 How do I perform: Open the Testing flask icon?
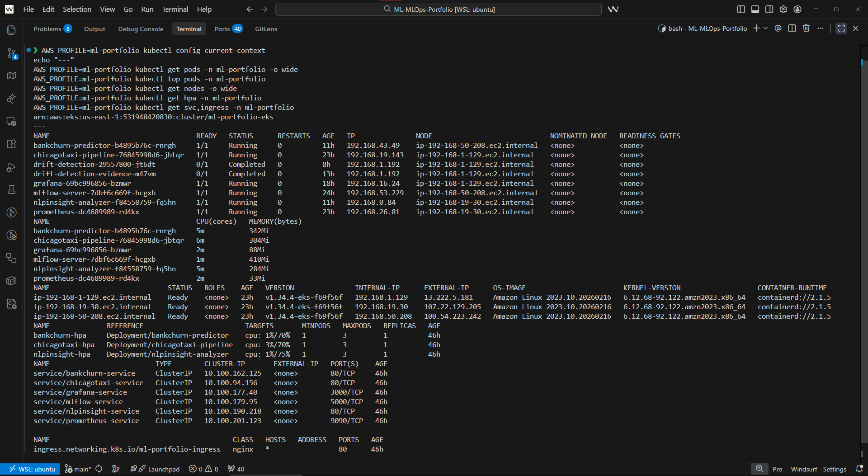[12, 189]
